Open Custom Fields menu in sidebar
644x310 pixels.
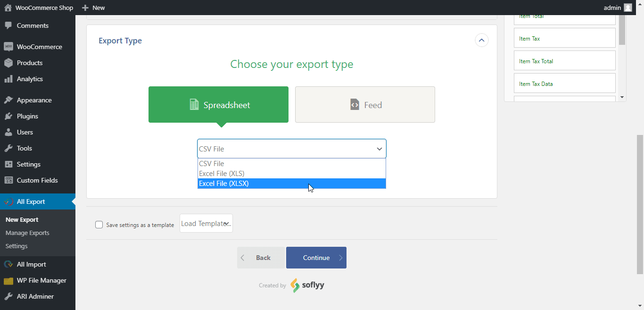pyautogui.click(x=38, y=180)
